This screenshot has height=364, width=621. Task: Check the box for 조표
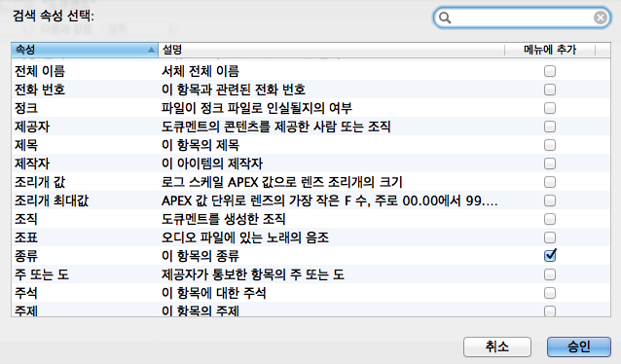pos(550,237)
